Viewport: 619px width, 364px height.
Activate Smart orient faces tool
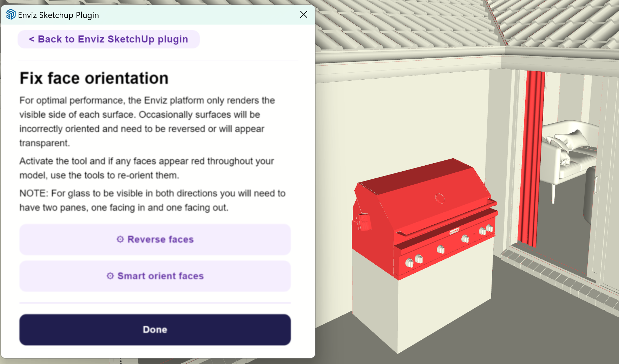click(x=155, y=276)
